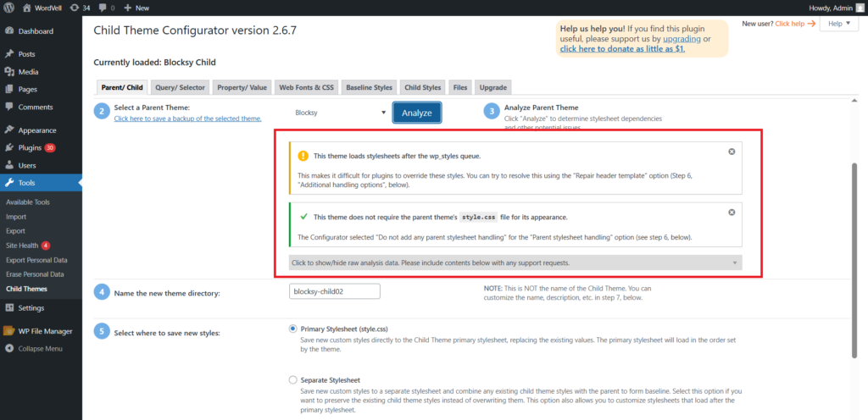The width and height of the screenshot is (868, 420).
Task: Click the Collapse Menu arrow icon
Action: pos(9,349)
